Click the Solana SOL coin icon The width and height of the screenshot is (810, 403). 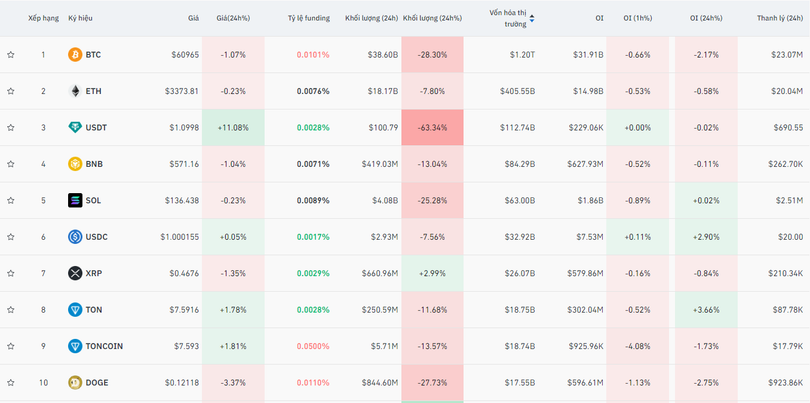(75, 200)
